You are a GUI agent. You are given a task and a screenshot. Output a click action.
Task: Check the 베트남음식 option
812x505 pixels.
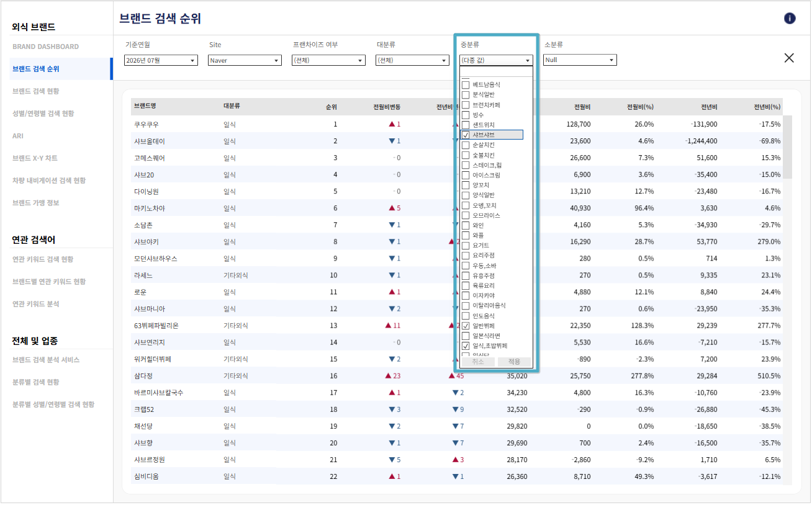[x=466, y=84]
